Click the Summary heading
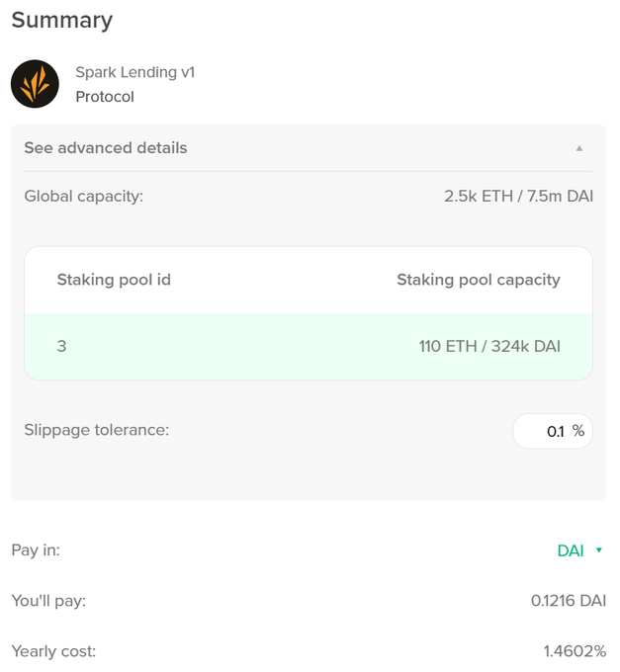620x672 pixels. pyautogui.click(x=62, y=20)
